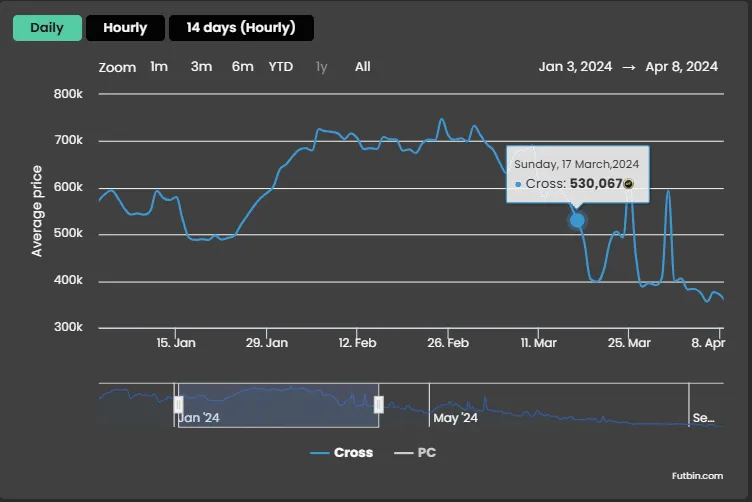This screenshot has height=502, width=752.
Task: Click the '11. Mar' axis label
Action: click(x=539, y=343)
